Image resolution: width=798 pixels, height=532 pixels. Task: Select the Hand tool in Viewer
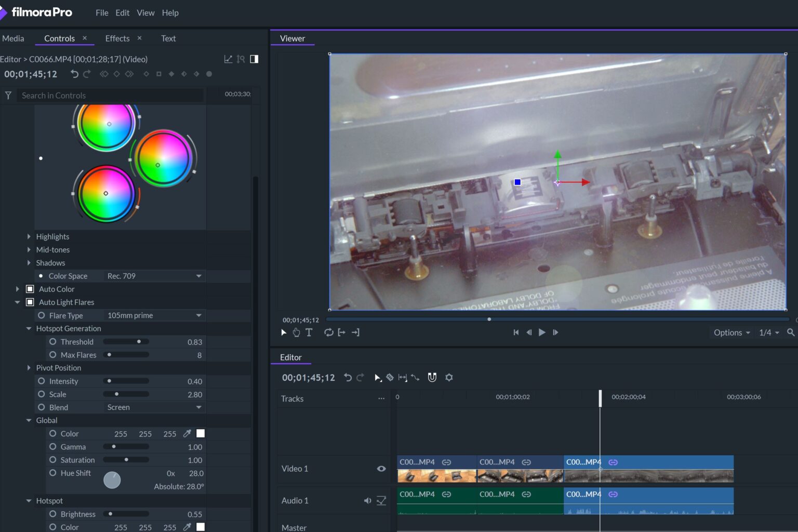click(x=296, y=332)
